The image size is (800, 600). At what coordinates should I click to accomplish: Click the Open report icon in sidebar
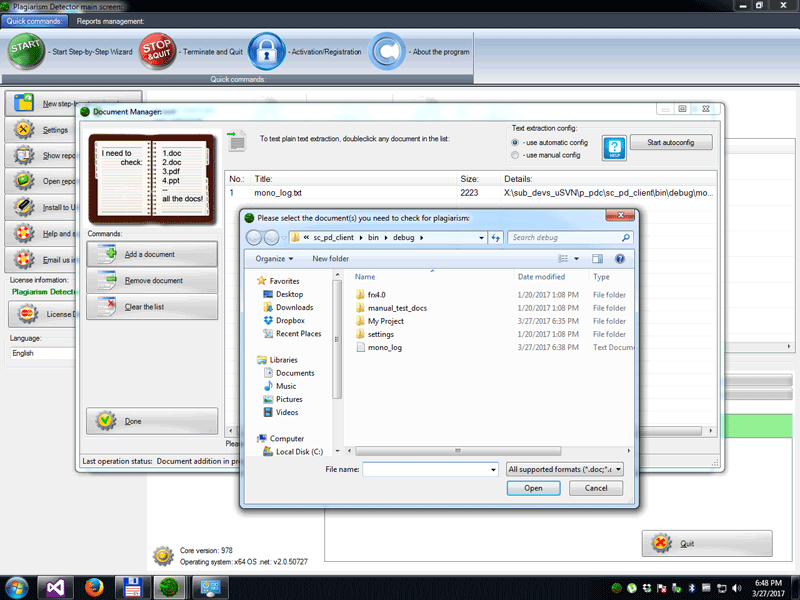tap(23, 181)
